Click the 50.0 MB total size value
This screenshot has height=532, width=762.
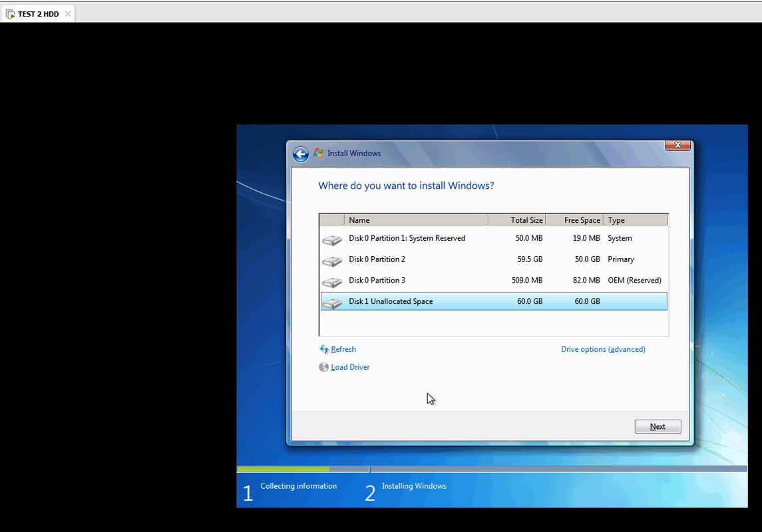(528, 238)
